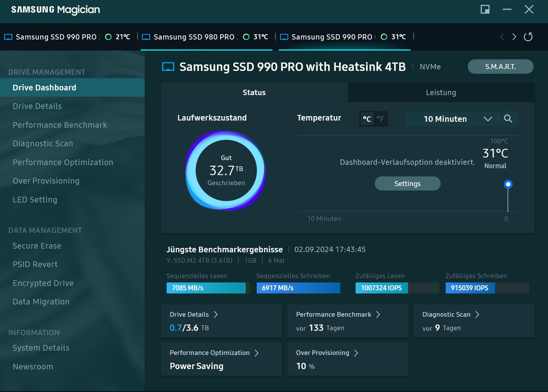Open Performance Benchmark card chevron
This screenshot has width=548, height=392.
point(378,315)
